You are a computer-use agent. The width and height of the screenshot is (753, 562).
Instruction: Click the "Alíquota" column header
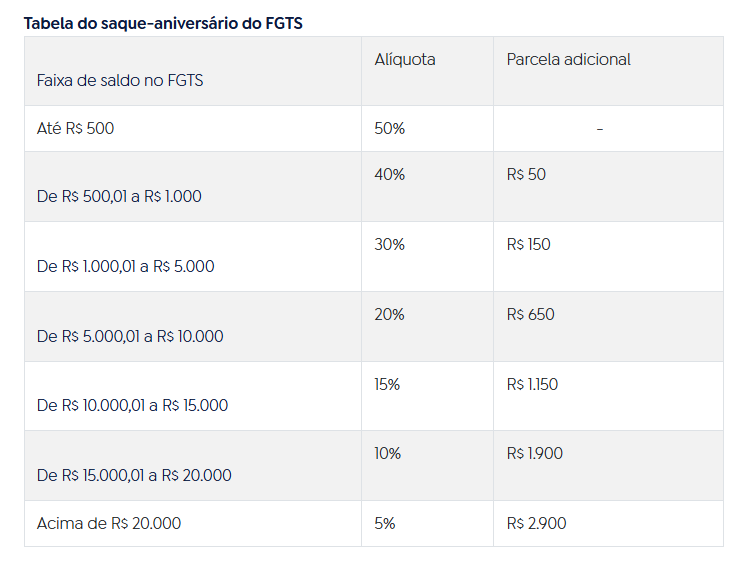click(405, 60)
